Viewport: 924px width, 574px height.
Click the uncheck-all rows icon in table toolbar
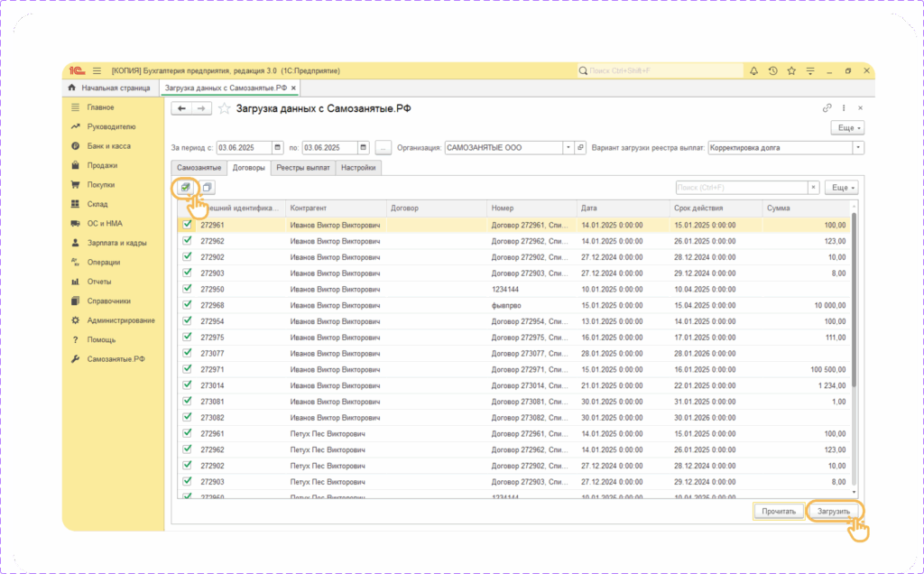point(207,188)
